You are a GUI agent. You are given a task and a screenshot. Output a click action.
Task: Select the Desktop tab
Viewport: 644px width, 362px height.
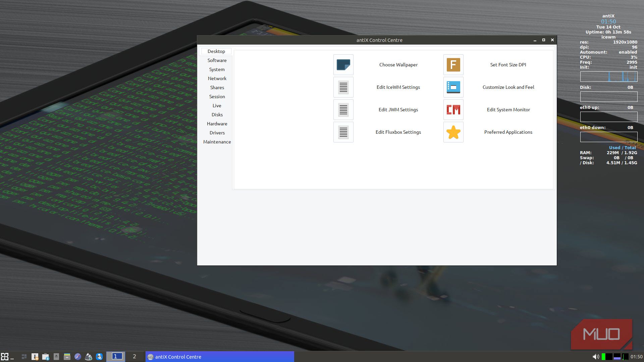point(216,51)
